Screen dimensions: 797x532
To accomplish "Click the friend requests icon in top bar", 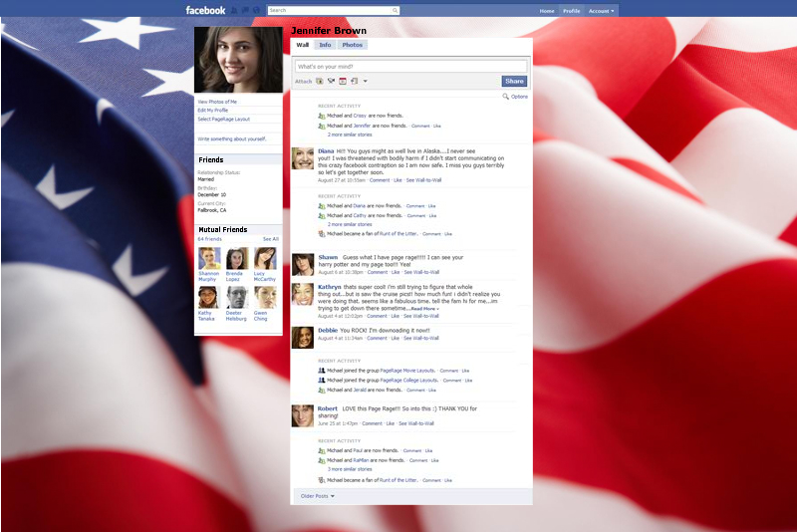I will (235, 10).
